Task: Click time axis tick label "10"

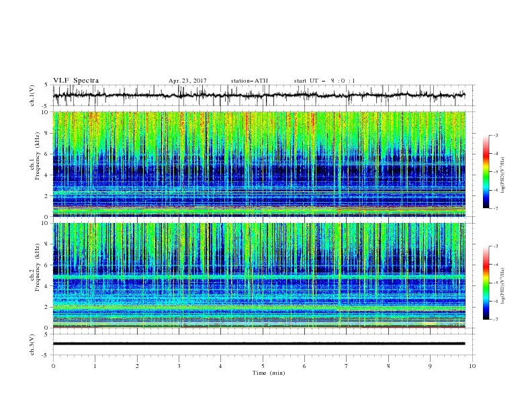Action: (472, 366)
